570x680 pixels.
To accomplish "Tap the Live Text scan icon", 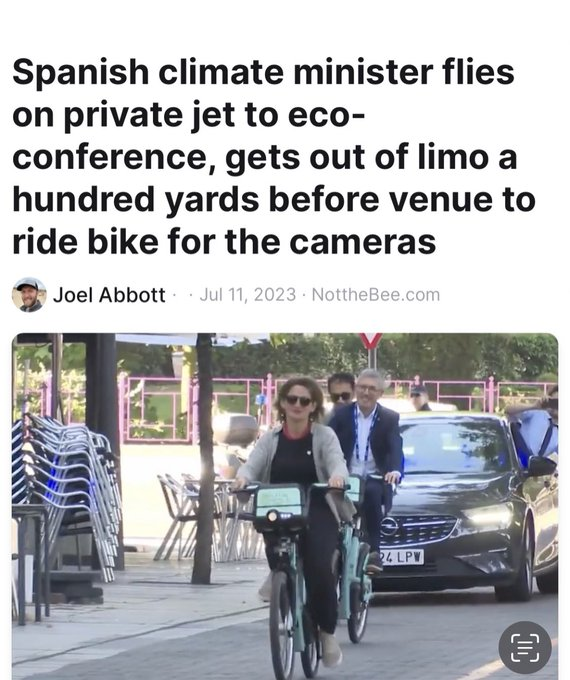I will 525,647.
